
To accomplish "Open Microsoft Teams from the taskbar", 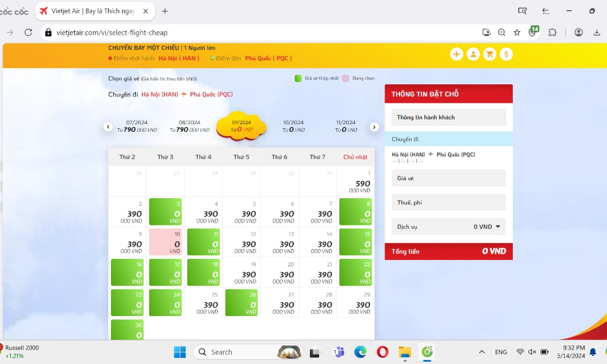I will [x=339, y=352].
